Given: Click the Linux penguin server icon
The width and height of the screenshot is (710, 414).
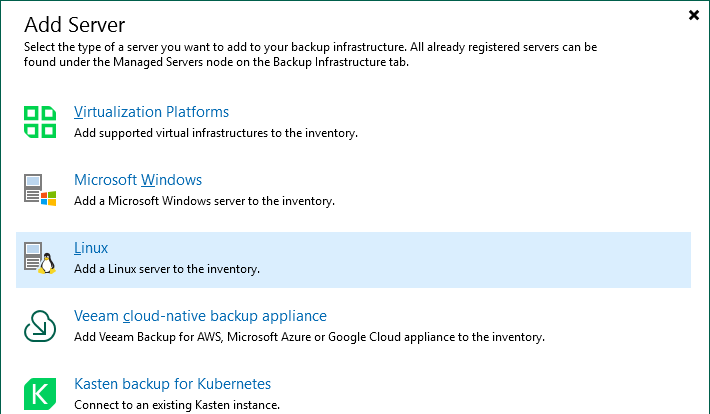Looking at the screenshot, I should 40,258.
